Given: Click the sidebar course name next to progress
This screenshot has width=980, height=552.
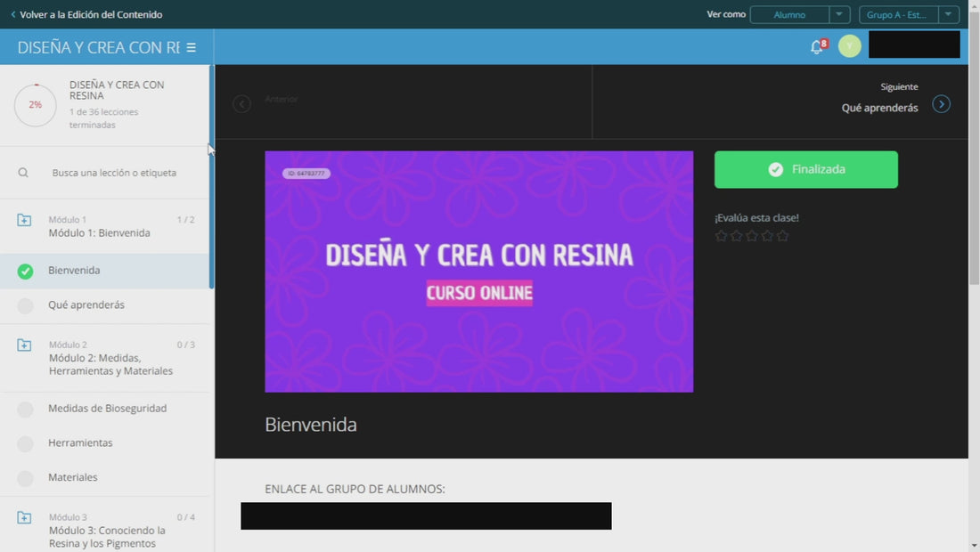Looking at the screenshot, I should (117, 90).
